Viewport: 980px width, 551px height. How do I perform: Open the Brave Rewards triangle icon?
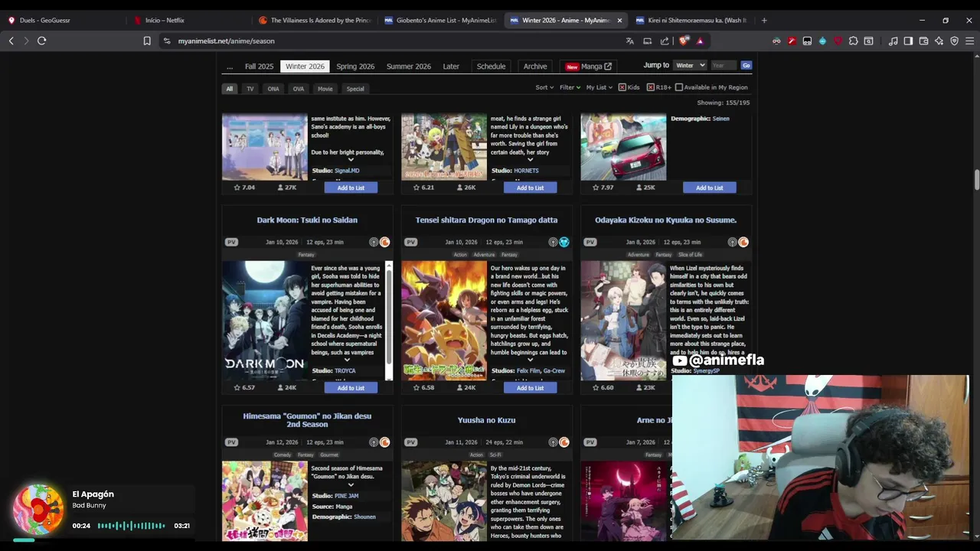click(700, 41)
